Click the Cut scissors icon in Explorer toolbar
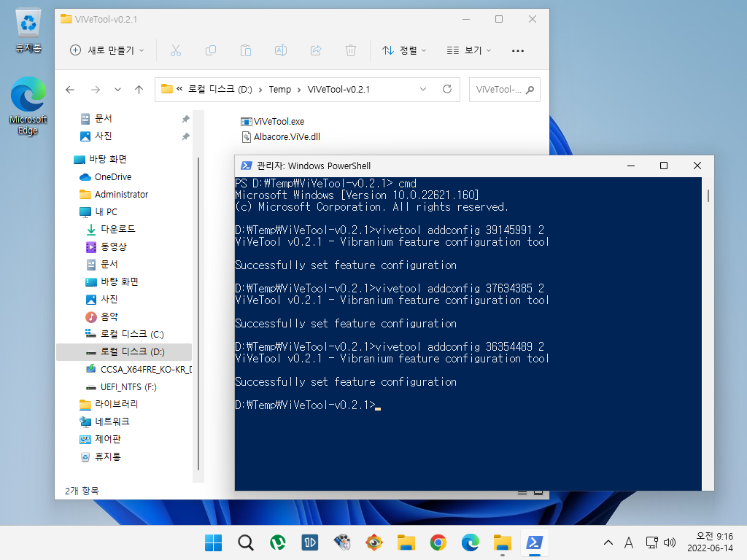 pos(176,50)
